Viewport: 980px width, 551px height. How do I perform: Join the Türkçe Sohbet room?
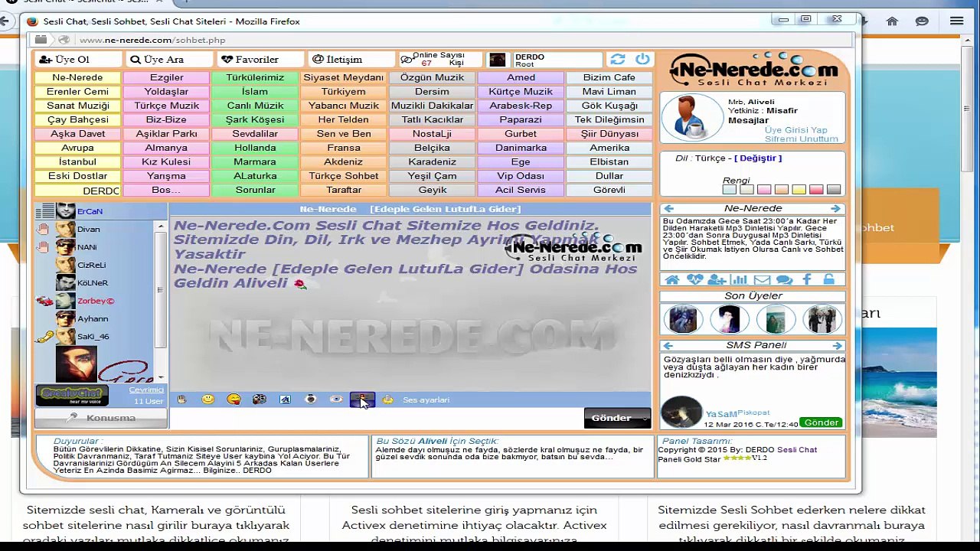coord(343,176)
